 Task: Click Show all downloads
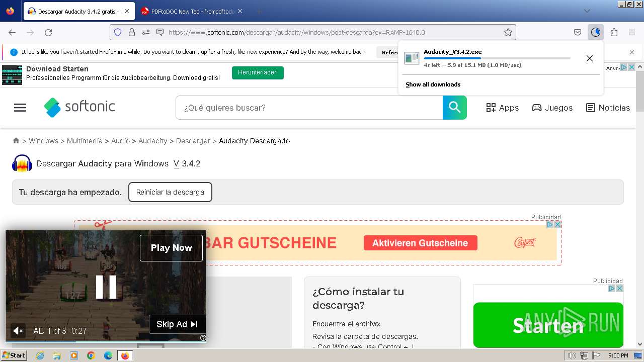[433, 84]
